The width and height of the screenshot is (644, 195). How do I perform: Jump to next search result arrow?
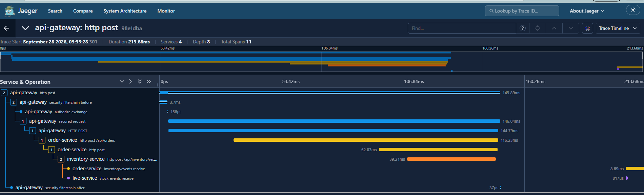pyautogui.click(x=571, y=28)
